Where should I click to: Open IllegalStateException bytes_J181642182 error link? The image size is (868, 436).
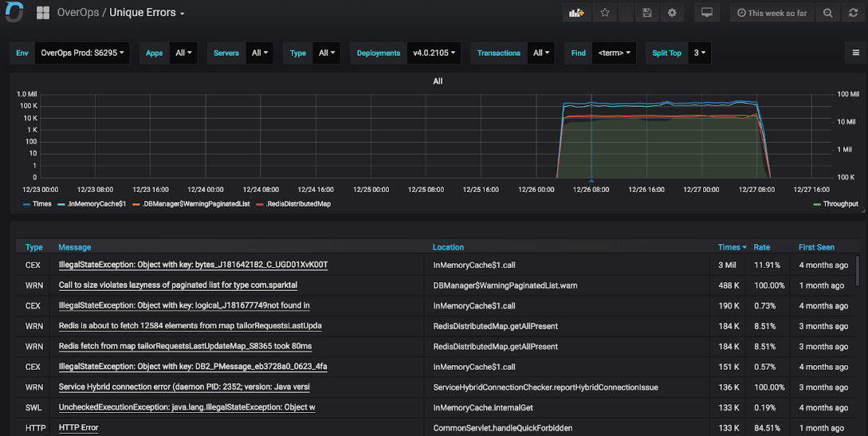(193, 265)
